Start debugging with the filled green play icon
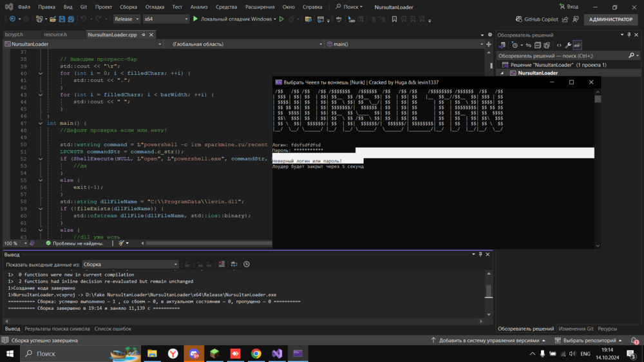 click(x=196, y=19)
